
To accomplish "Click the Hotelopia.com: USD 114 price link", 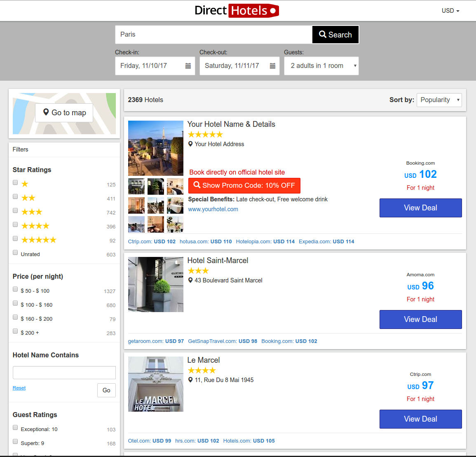I will pos(265,242).
